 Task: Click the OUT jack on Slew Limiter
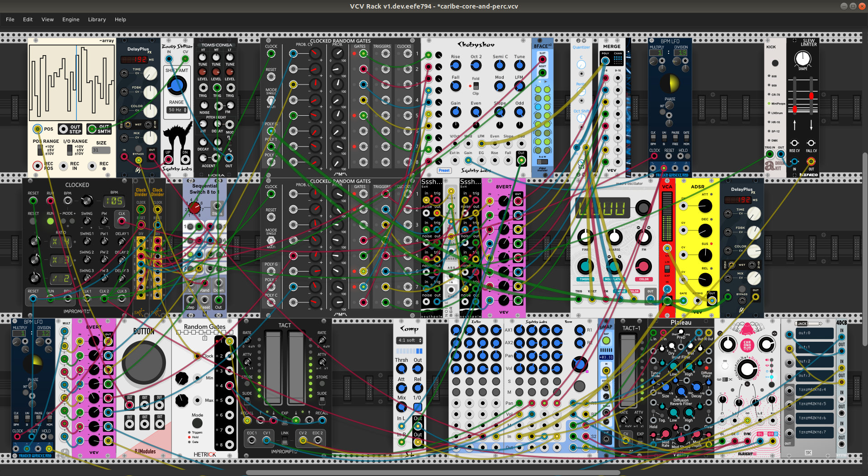click(x=811, y=161)
